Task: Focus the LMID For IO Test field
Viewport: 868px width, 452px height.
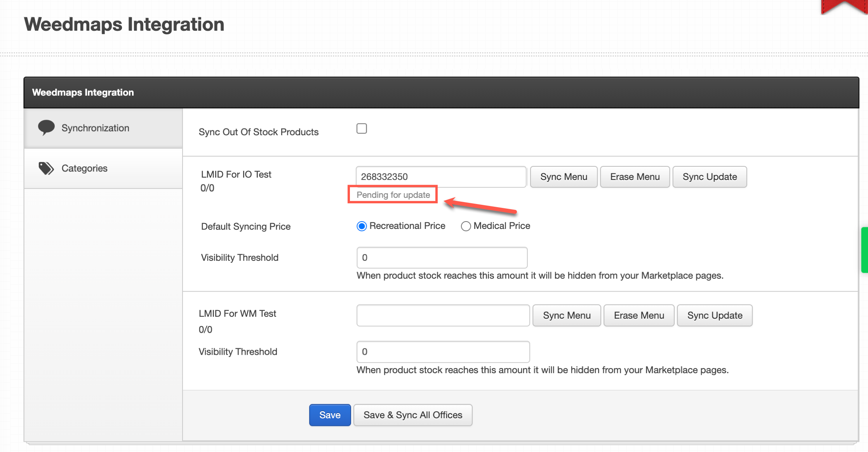Action: pyautogui.click(x=441, y=177)
